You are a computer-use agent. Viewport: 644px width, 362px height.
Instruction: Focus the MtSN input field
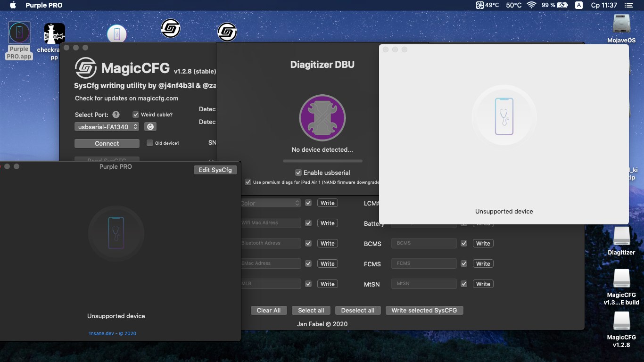424,284
